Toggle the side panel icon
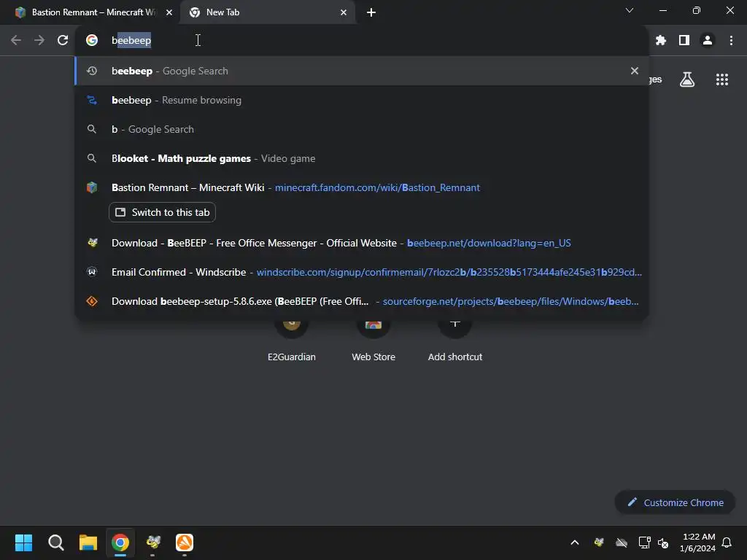This screenshot has height=560, width=747. click(x=684, y=41)
